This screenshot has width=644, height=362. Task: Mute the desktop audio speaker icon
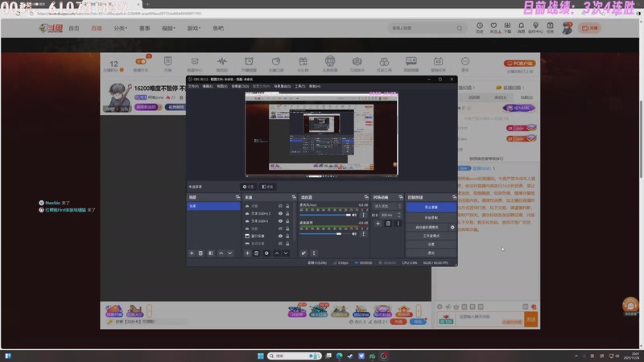(x=354, y=234)
